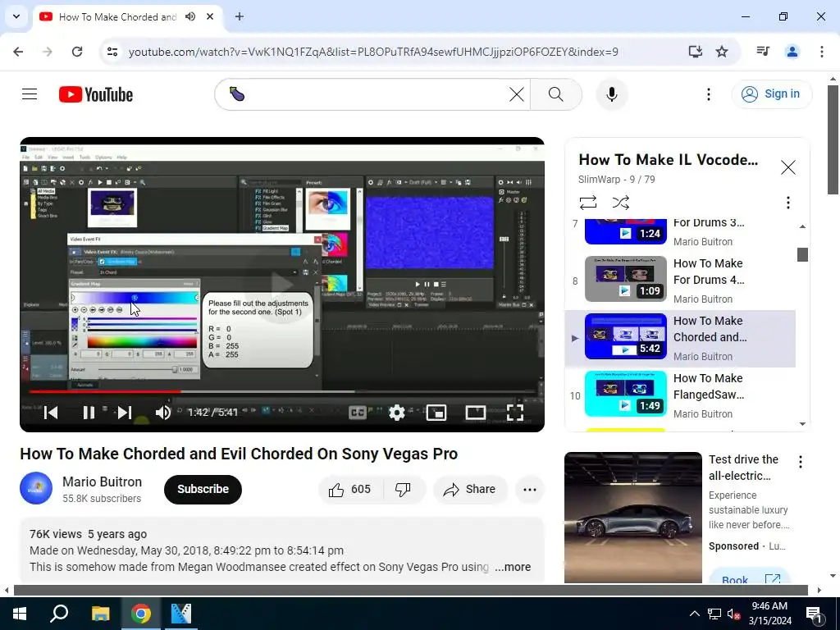
Task: Open the sponsored car ad thumbnail
Action: click(632, 518)
